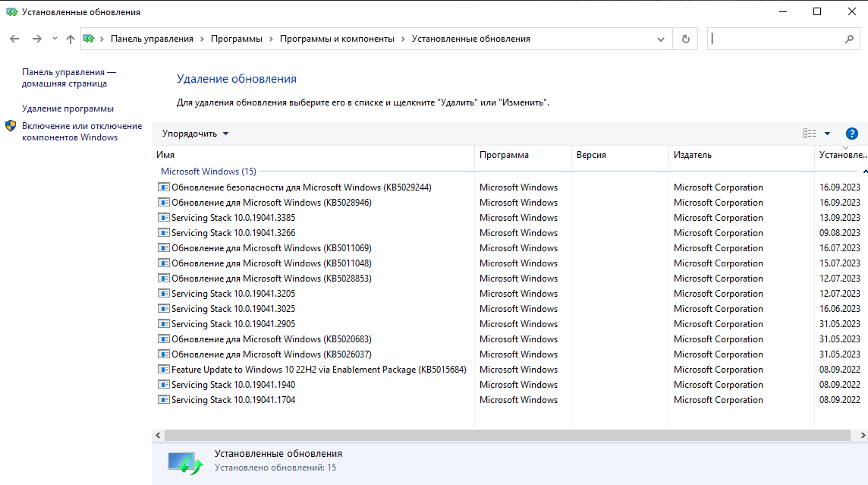Viewport: 868px width, 485px height.
Task: Click the Forward navigation arrow
Action: pyautogui.click(x=36, y=39)
